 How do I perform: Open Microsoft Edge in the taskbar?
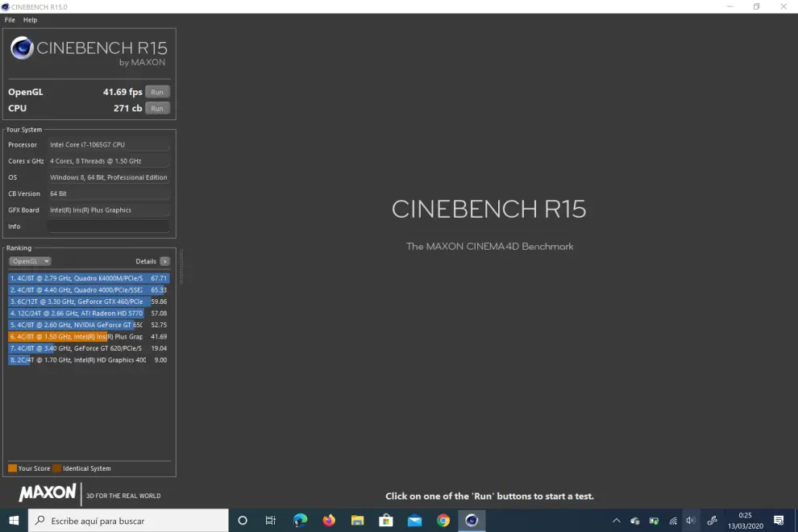click(x=300, y=521)
